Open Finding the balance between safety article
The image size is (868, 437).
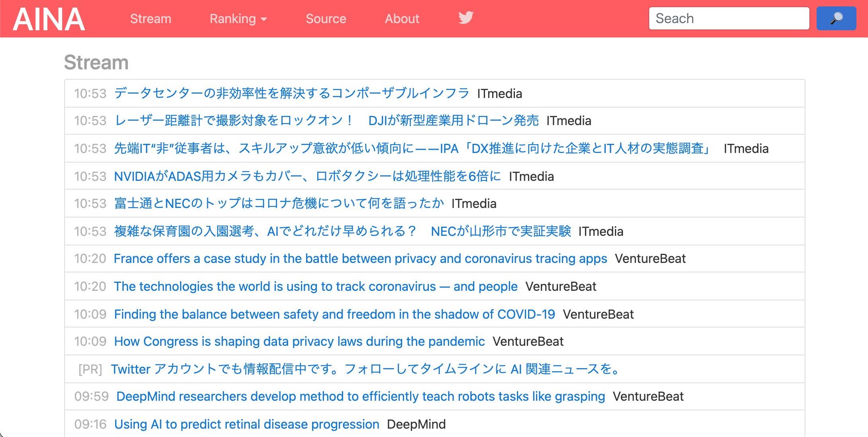334,314
